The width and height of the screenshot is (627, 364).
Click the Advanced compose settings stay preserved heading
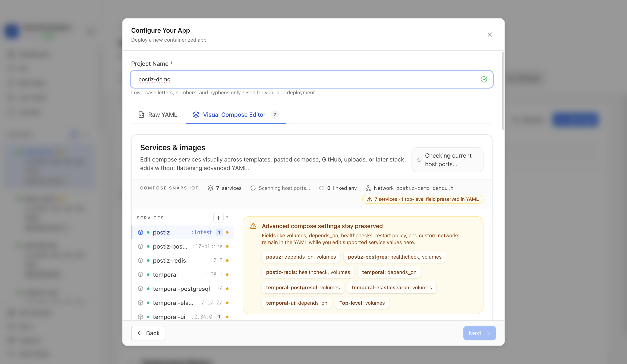(322, 226)
